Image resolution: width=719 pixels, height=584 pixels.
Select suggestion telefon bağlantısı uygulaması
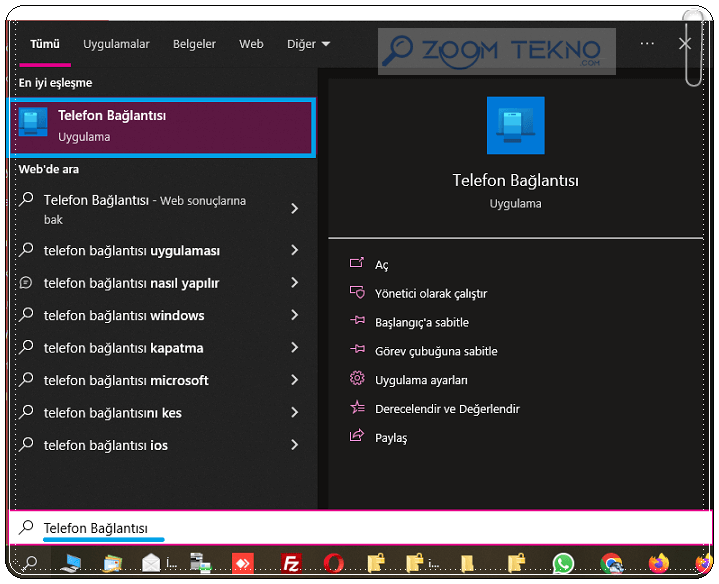click(x=132, y=251)
